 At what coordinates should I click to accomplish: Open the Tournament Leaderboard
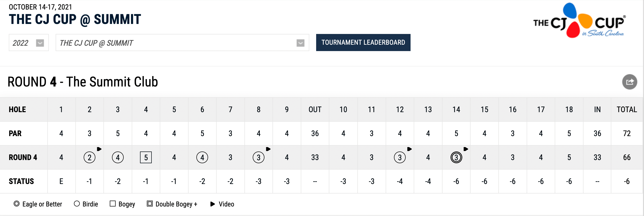(x=363, y=43)
